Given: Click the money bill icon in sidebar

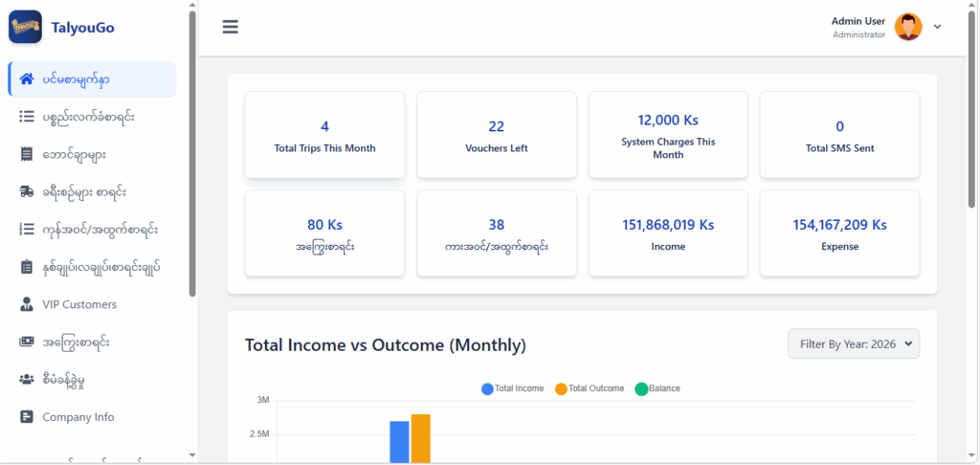Looking at the screenshot, I should (27, 342).
